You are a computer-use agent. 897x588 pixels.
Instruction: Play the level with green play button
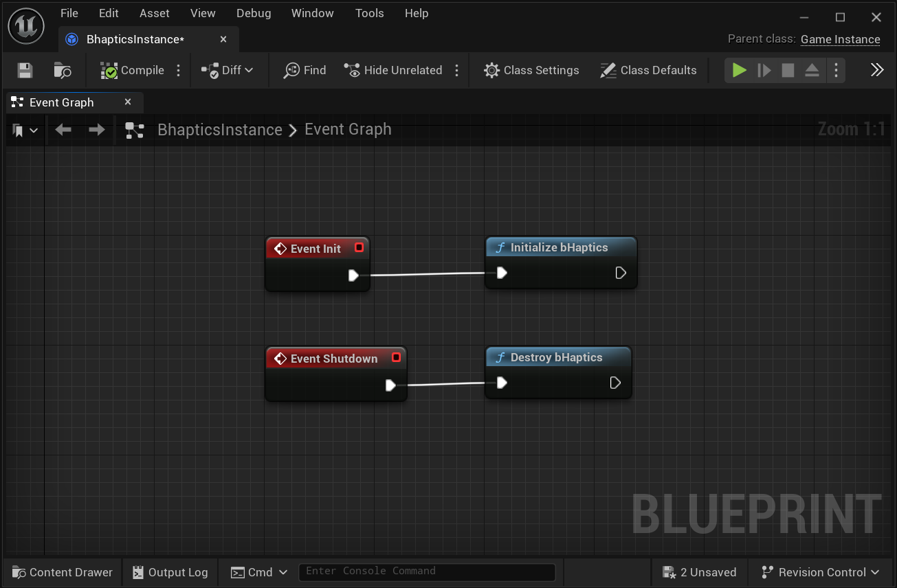[740, 70]
